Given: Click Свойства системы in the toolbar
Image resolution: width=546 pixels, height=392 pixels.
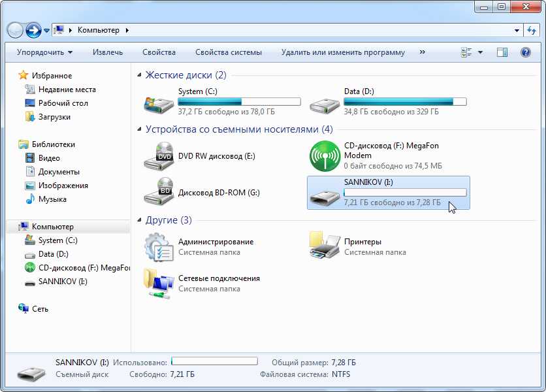Looking at the screenshot, I should [x=229, y=52].
